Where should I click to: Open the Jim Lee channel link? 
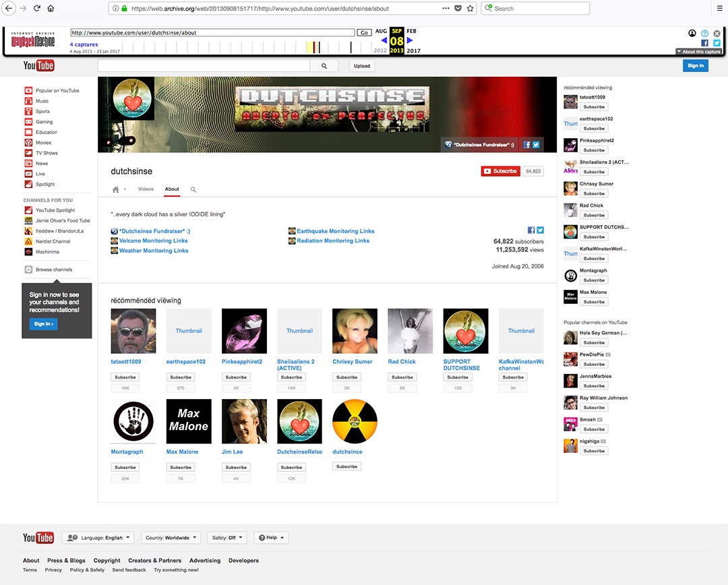tap(232, 452)
